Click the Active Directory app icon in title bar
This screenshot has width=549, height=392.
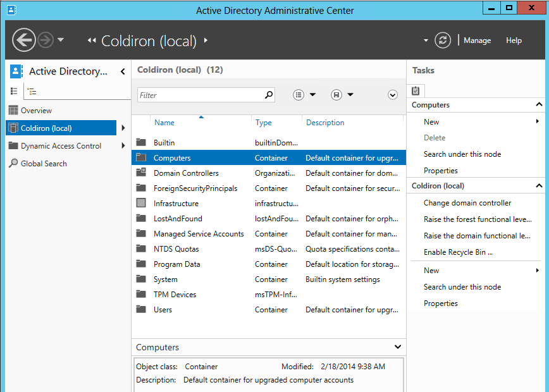(x=11, y=10)
